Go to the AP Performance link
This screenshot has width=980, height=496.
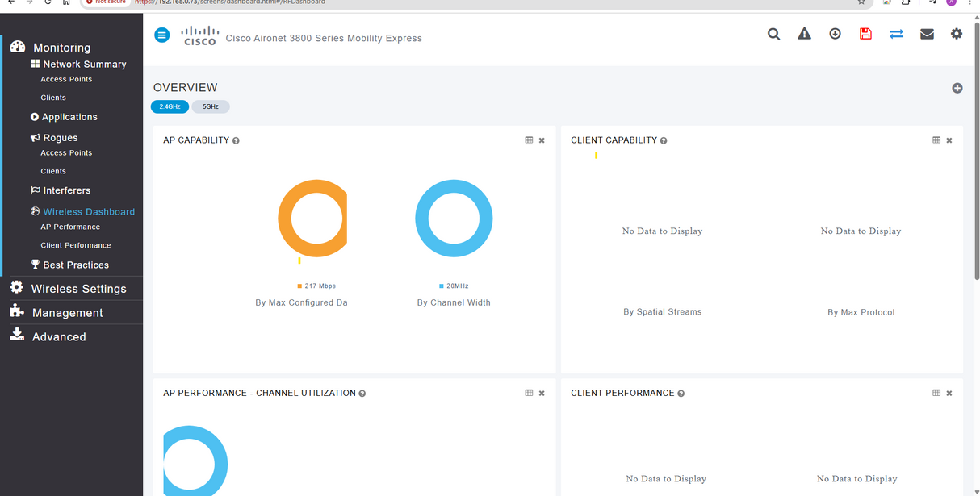click(x=70, y=227)
